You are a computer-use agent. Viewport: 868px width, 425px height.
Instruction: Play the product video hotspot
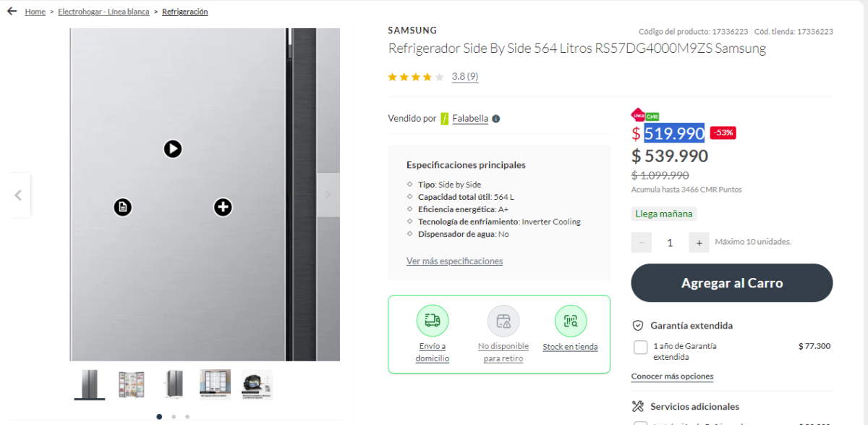click(172, 148)
